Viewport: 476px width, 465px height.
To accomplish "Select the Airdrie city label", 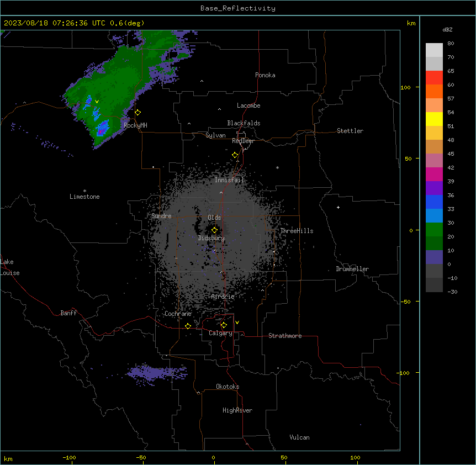I will (x=223, y=297).
